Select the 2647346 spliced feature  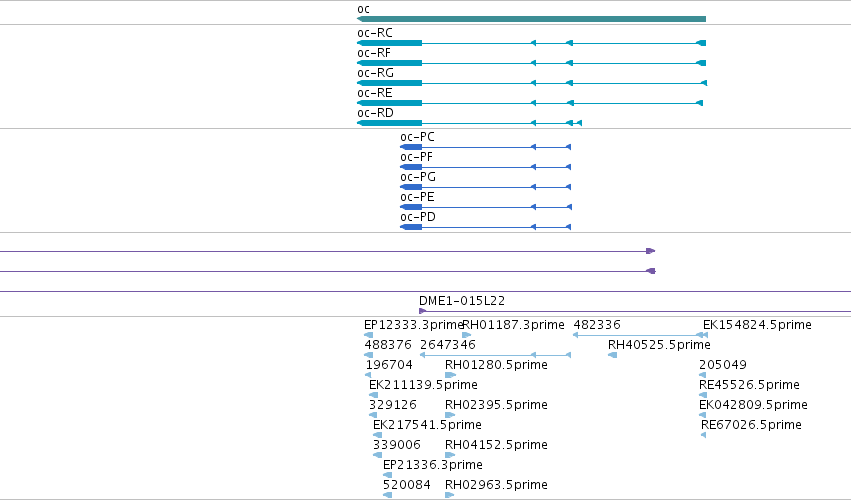[x=496, y=355]
